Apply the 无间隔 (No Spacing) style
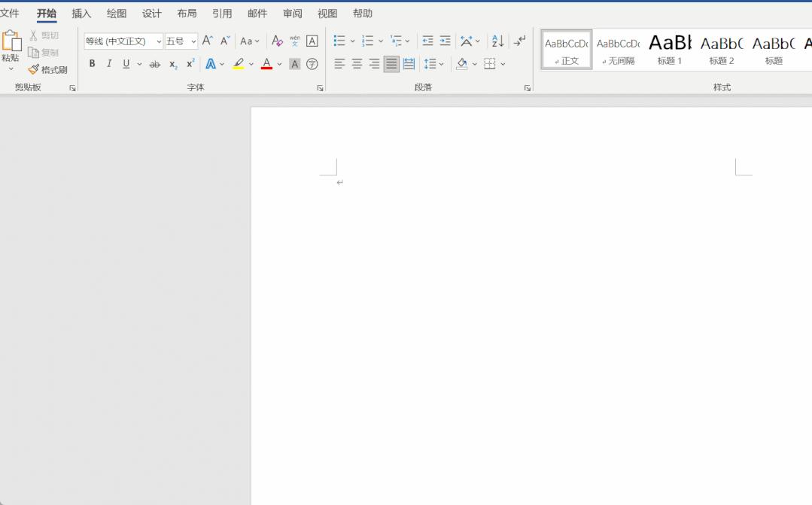 pyautogui.click(x=618, y=50)
